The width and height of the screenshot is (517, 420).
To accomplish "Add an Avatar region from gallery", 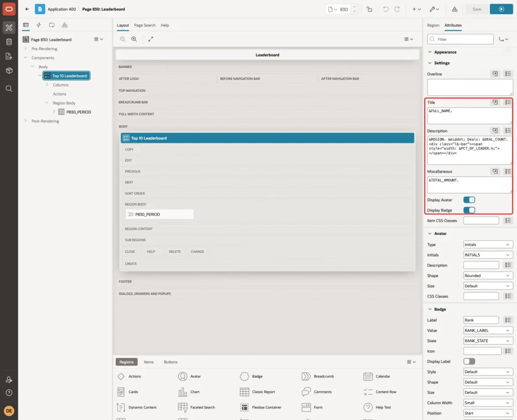I will click(190, 376).
